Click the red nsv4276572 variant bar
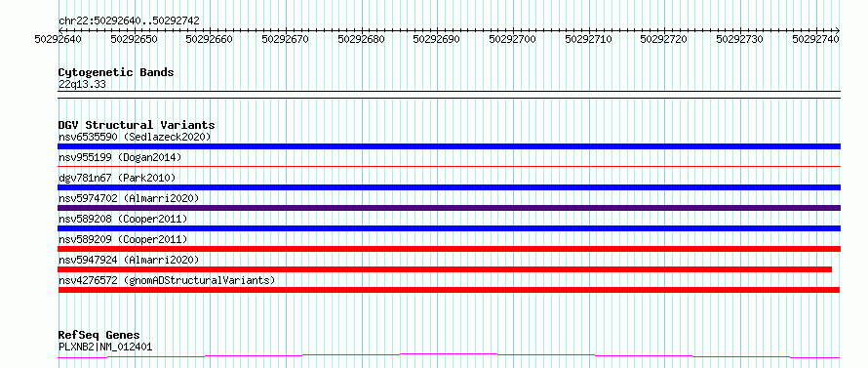This screenshot has height=368, width=868. (449, 290)
